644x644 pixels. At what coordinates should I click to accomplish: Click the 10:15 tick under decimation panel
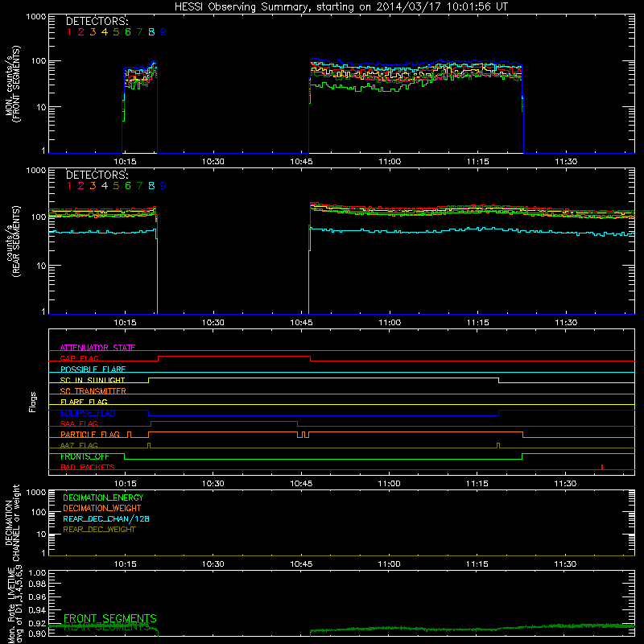[125, 564]
